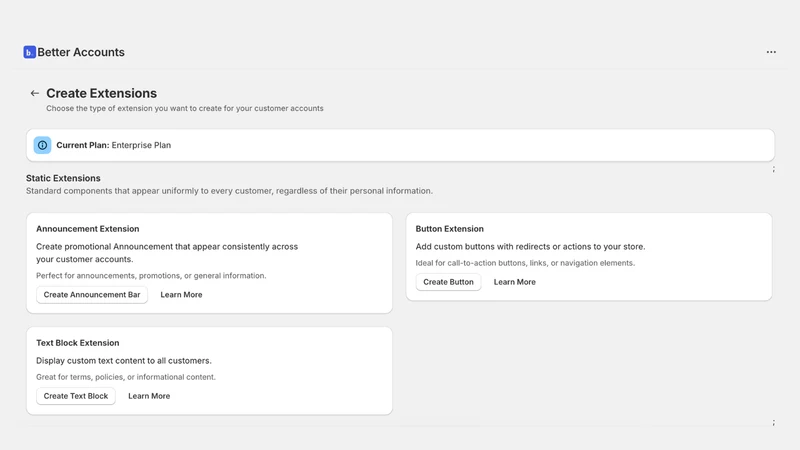This screenshot has width=800, height=450.
Task: Select the Create Extensions page heading
Action: click(x=102, y=93)
